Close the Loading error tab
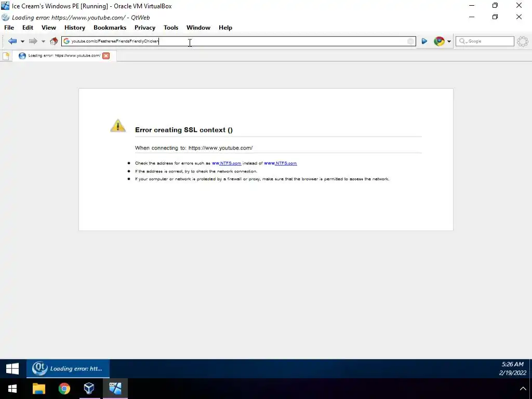Image resolution: width=532 pixels, height=399 pixels. click(106, 56)
